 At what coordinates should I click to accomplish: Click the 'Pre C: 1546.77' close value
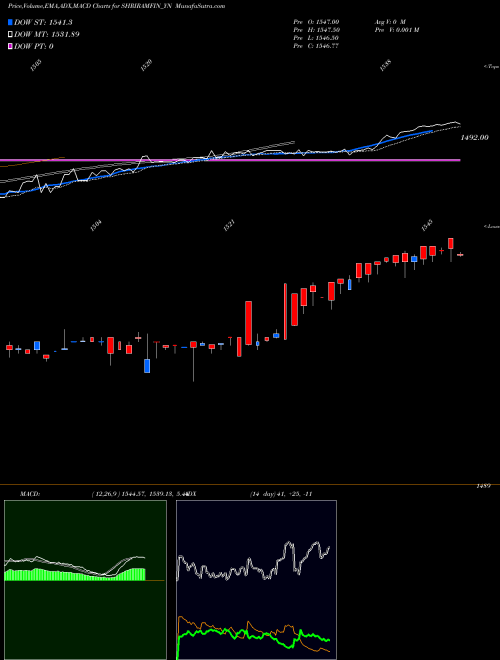pyautogui.click(x=316, y=46)
